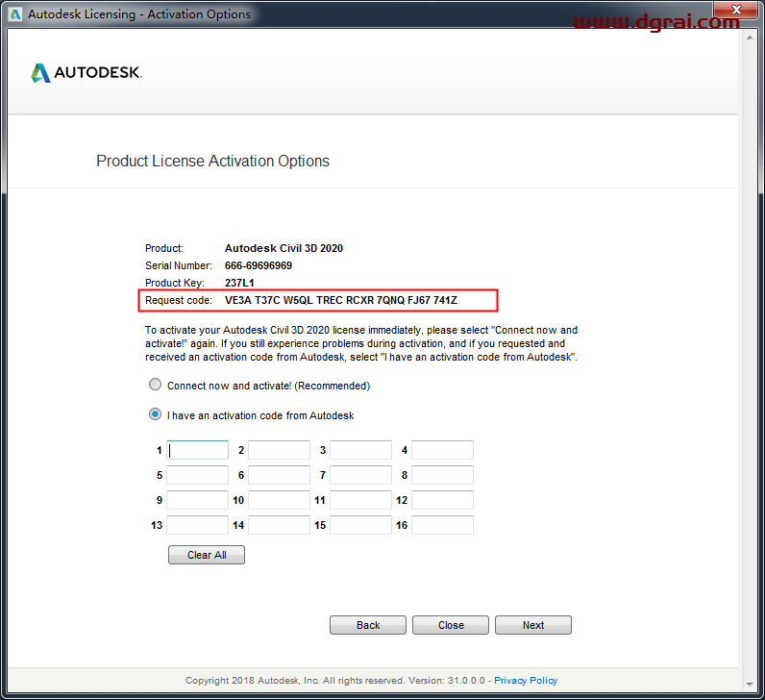Click activation code field 4

pos(442,450)
